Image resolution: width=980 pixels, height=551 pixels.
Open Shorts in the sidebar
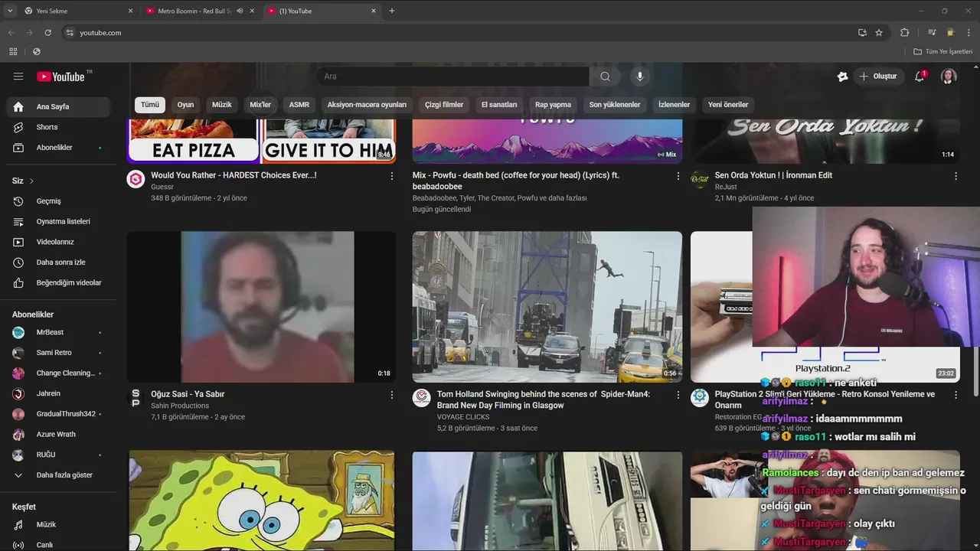pyautogui.click(x=58, y=127)
